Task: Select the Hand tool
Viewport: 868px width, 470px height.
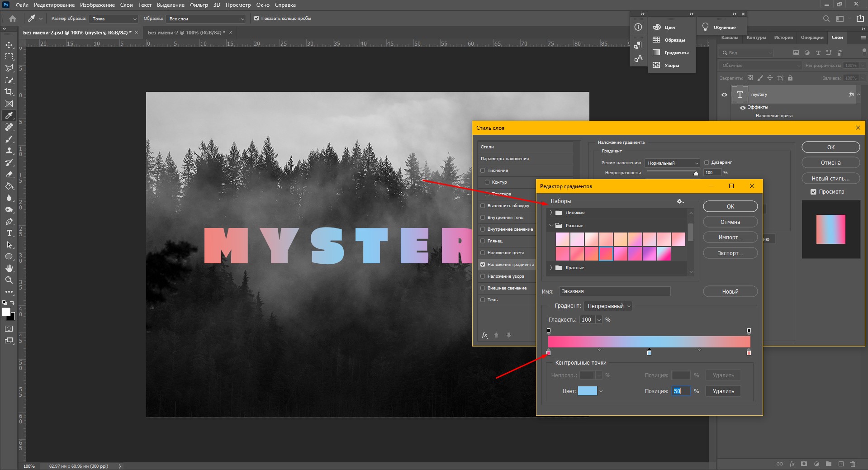Action: [9, 268]
